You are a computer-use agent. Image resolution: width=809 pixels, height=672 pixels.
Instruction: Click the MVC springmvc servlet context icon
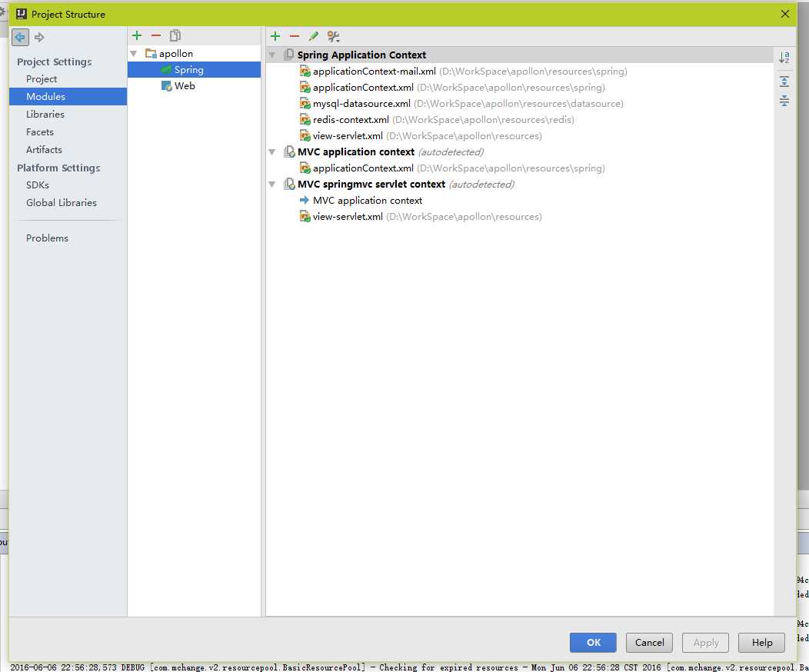(x=289, y=184)
